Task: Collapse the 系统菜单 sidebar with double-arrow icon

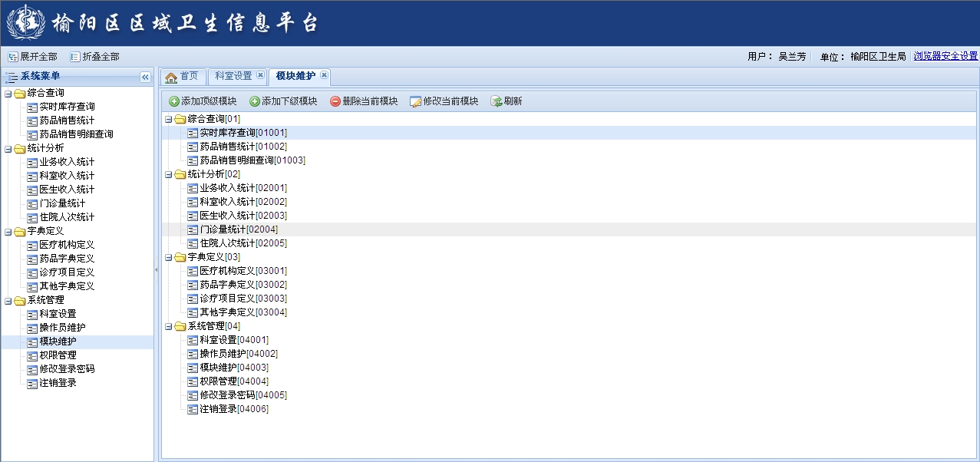Action: coord(145,77)
